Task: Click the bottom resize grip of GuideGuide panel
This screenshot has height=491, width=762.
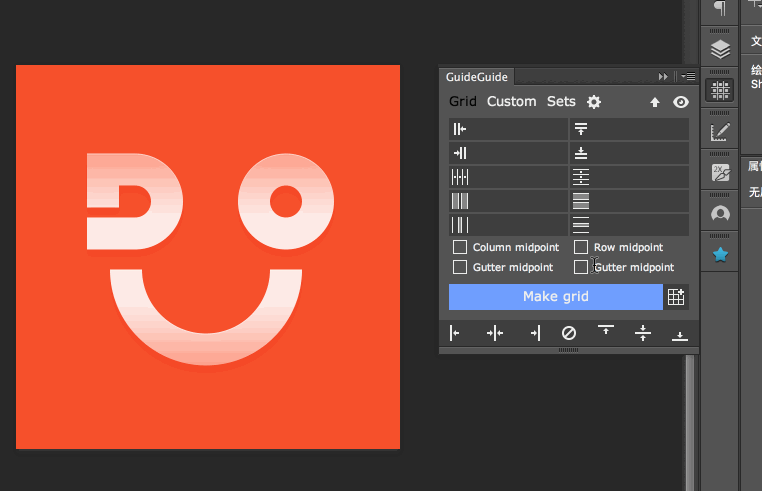Action: (569, 350)
